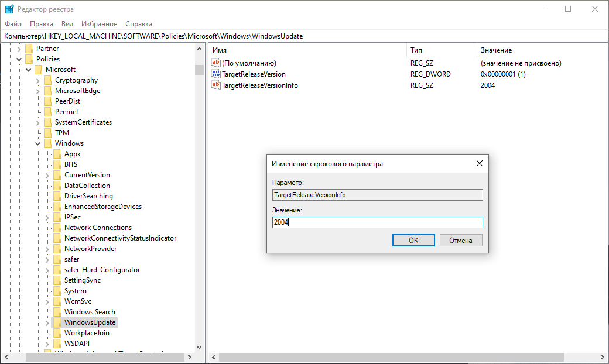Click the string icon of the default value
The width and height of the screenshot is (609, 364).
pos(216,63)
